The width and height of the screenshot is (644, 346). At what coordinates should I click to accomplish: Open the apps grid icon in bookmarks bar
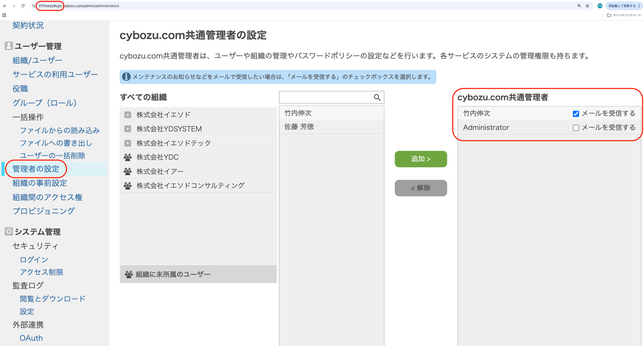click(4, 15)
